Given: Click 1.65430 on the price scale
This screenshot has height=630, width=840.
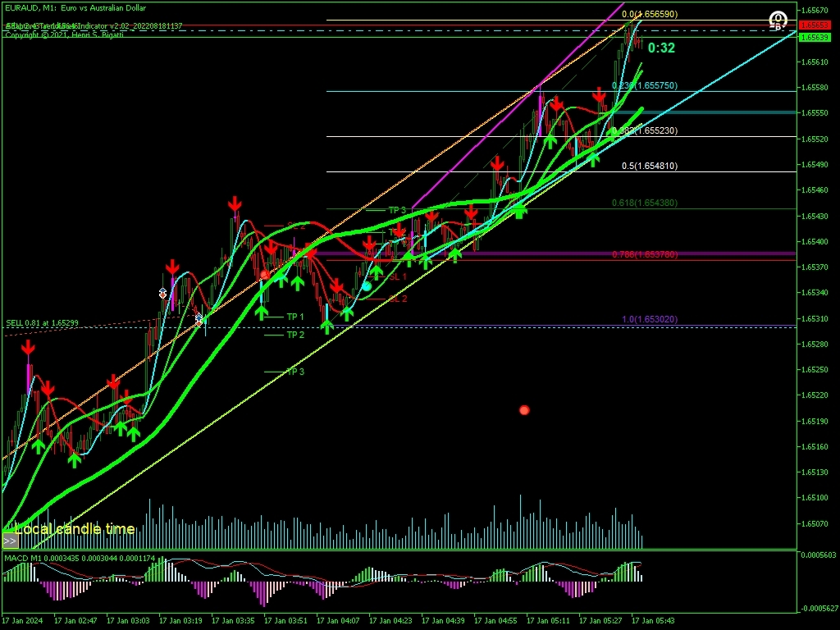Looking at the screenshot, I should [x=815, y=216].
